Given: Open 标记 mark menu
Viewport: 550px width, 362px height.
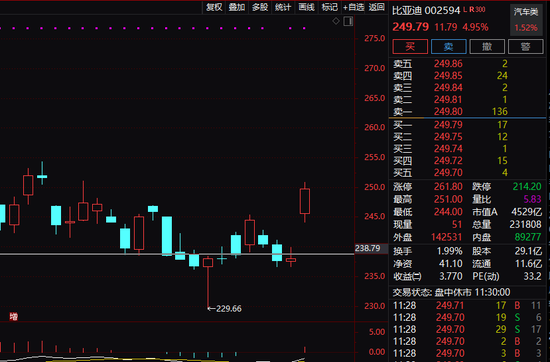Looking at the screenshot, I should point(330,7).
